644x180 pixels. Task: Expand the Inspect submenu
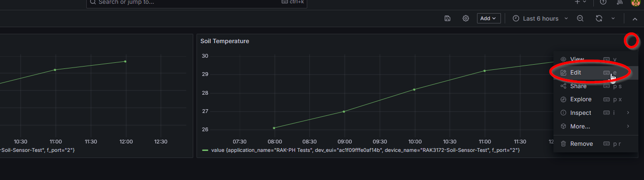pyautogui.click(x=628, y=112)
